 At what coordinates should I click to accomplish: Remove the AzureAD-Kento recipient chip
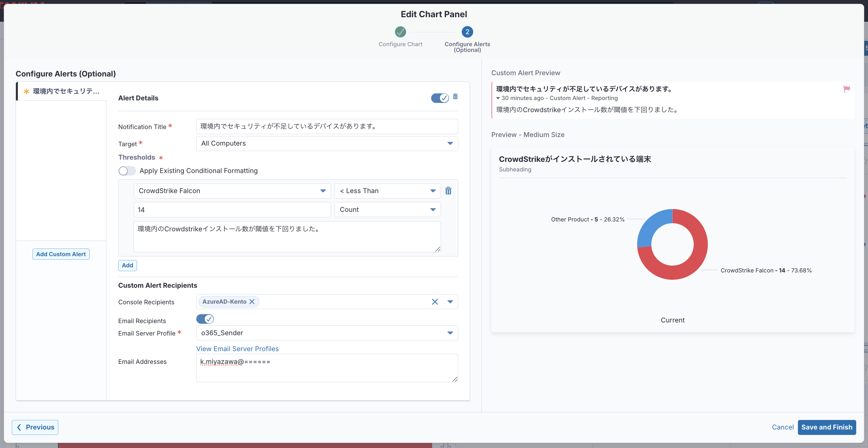(x=252, y=302)
